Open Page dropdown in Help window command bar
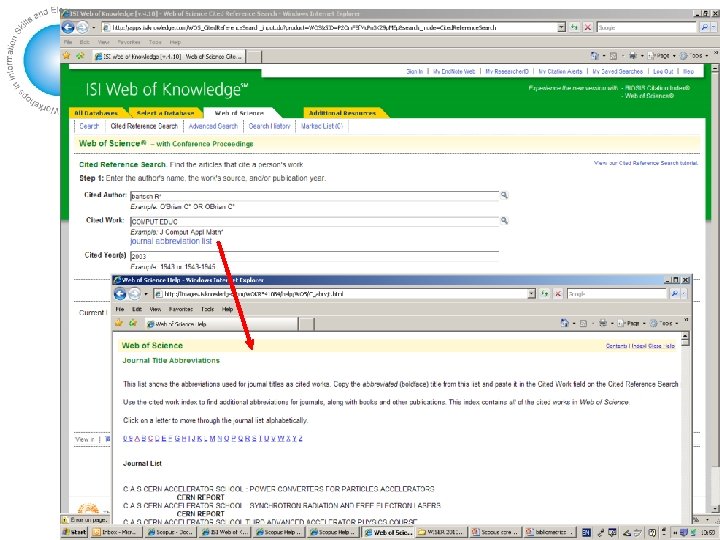720x540 pixels. 631,323
